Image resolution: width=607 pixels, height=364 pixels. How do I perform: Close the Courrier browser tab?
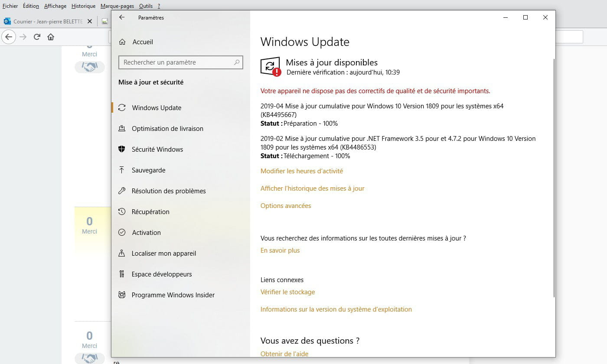(90, 21)
